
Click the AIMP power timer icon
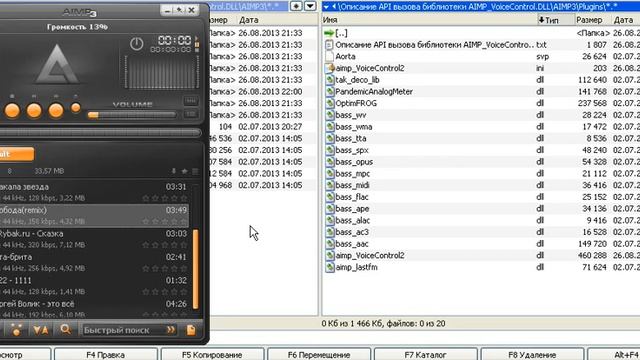(136, 44)
